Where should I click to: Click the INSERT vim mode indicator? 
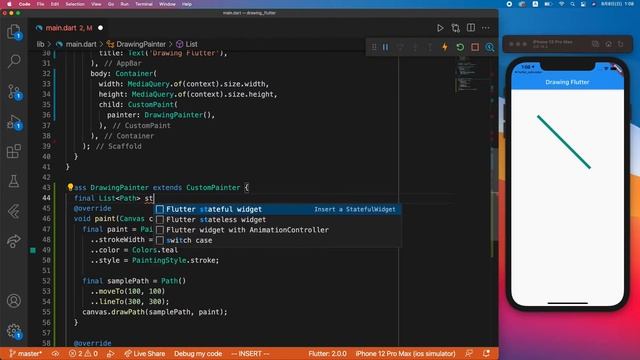click(x=250, y=353)
